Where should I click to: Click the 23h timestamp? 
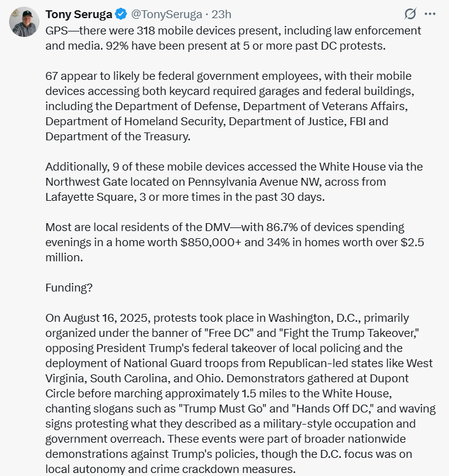[222, 14]
